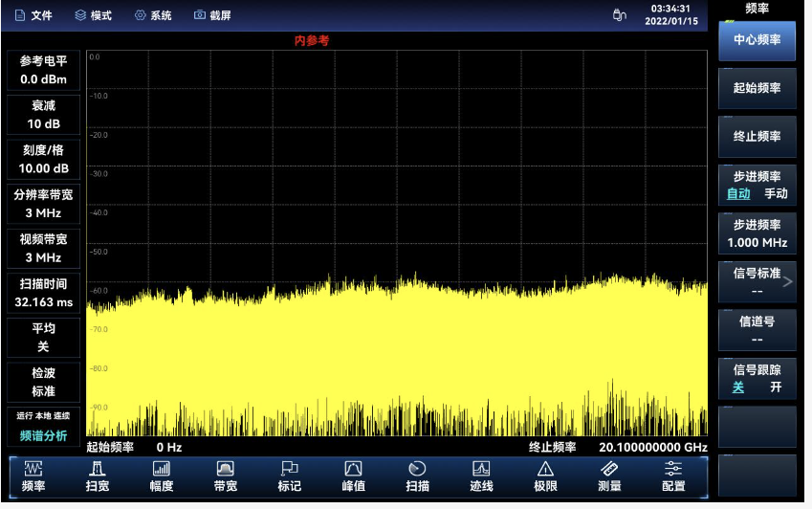Click the 起始频率 start frequency softkey
Viewport: 812px width, 509px height.
pyautogui.click(x=757, y=88)
